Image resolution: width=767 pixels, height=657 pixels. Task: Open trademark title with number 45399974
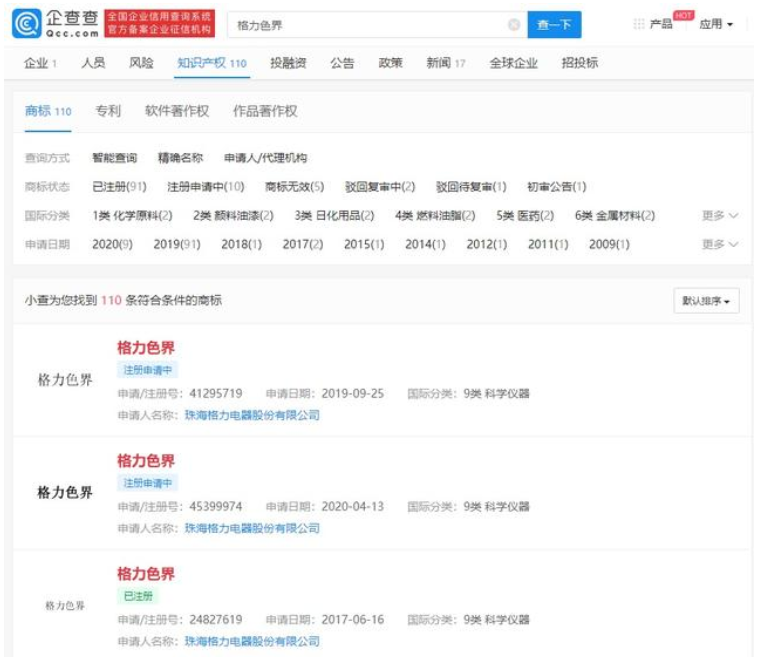pos(146,461)
